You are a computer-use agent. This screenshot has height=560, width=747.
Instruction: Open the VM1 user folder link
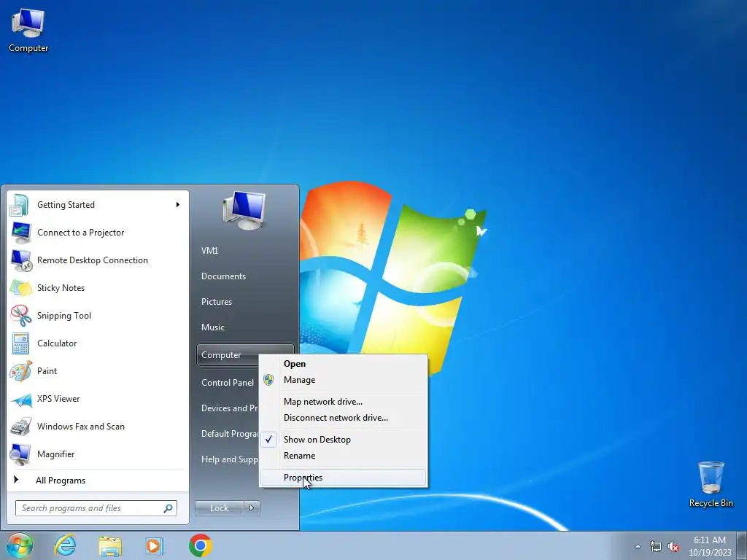209,251
